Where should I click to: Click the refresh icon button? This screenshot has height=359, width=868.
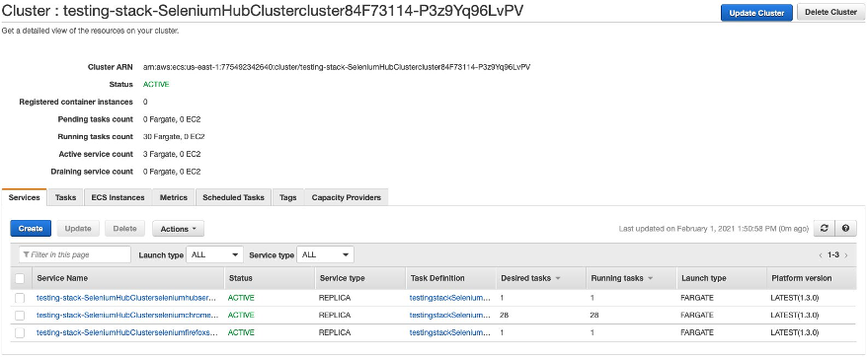click(x=824, y=229)
